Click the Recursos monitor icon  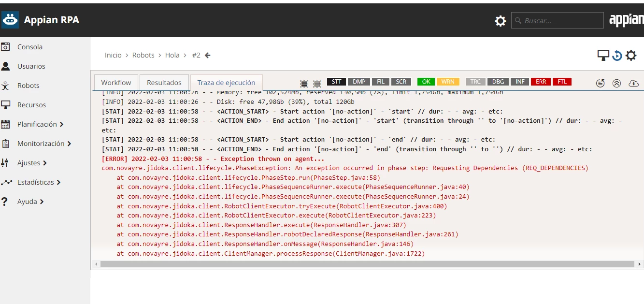click(x=5, y=105)
